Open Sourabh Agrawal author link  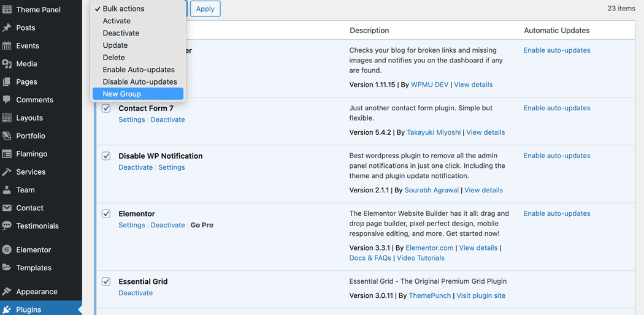pyautogui.click(x=432, y=191)
